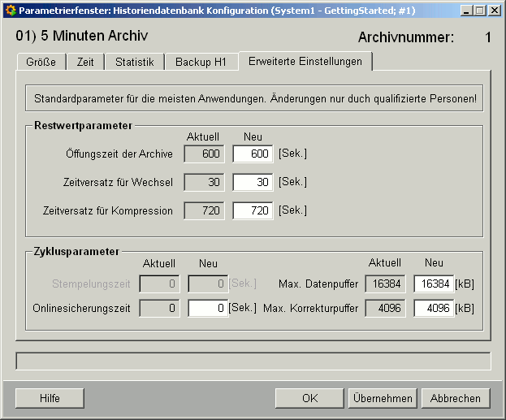Image resolution: width=506 pixels, height=420 pixels.
Task: Maximize the Parametrierfenster window
Action: pos(477,11)
